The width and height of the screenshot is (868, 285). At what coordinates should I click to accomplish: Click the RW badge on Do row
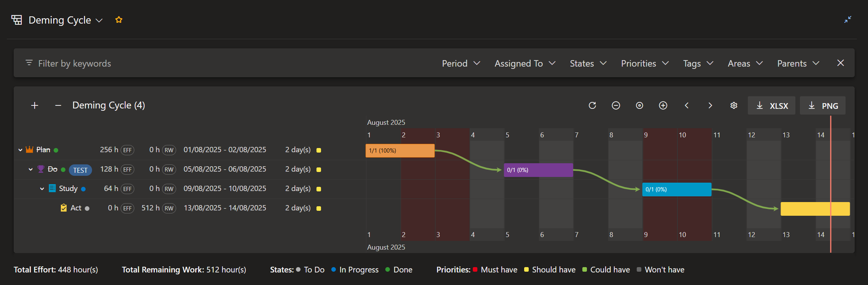point(169,169)
